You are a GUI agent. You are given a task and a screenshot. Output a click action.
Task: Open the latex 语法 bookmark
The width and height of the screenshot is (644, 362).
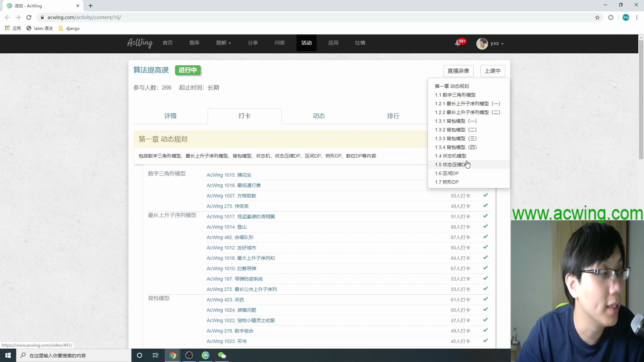pyautogui.click(x=39, y=28)
